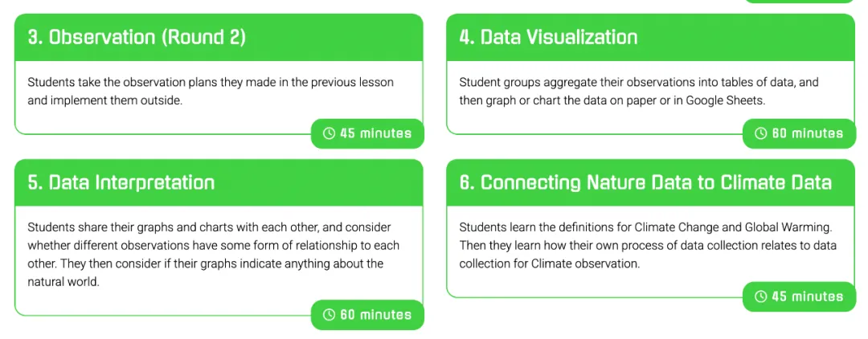Click the clock icon on Data Interpretation card

[329, 315]
